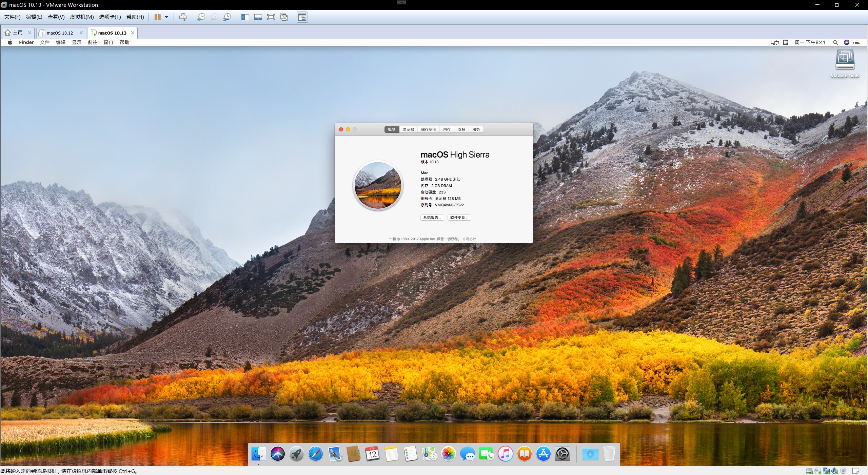
Task: Click the 版本 10.13 version text
Action: click(430, 162)
